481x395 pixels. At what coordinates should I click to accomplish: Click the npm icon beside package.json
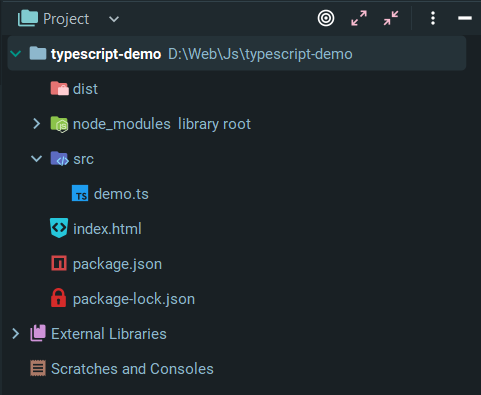(59, 263)
